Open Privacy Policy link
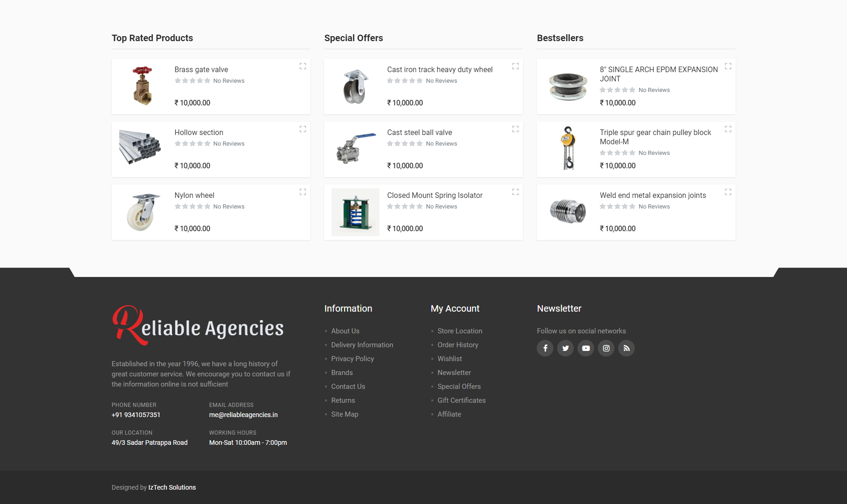Image resolution: width=847 pixels, height=504 pixels. tap(352, 359)
